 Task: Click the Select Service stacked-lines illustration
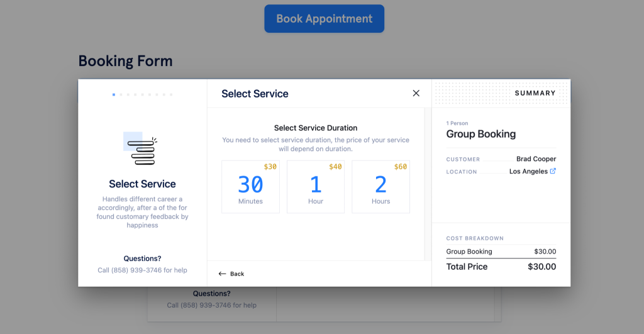point(140,148)
